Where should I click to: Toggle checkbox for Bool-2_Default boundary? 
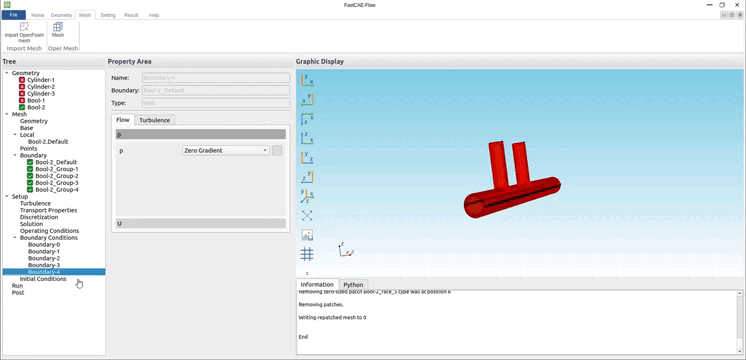[x=30, y=162]
